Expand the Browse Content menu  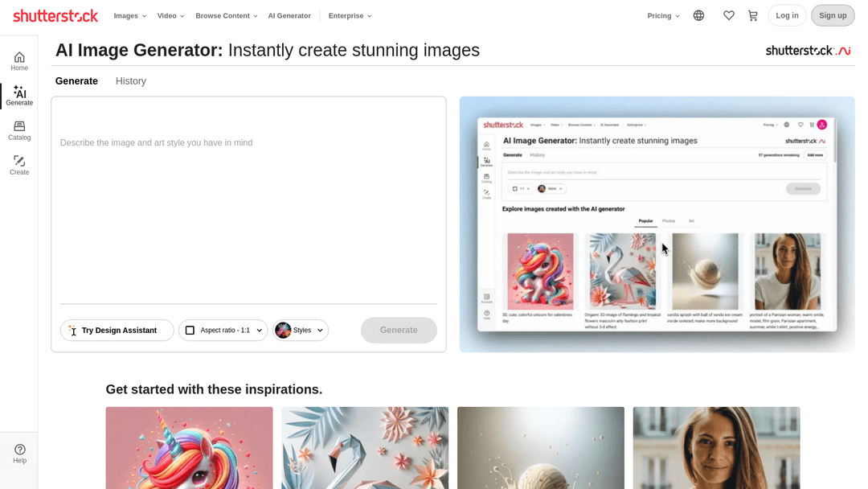(227, 15)
